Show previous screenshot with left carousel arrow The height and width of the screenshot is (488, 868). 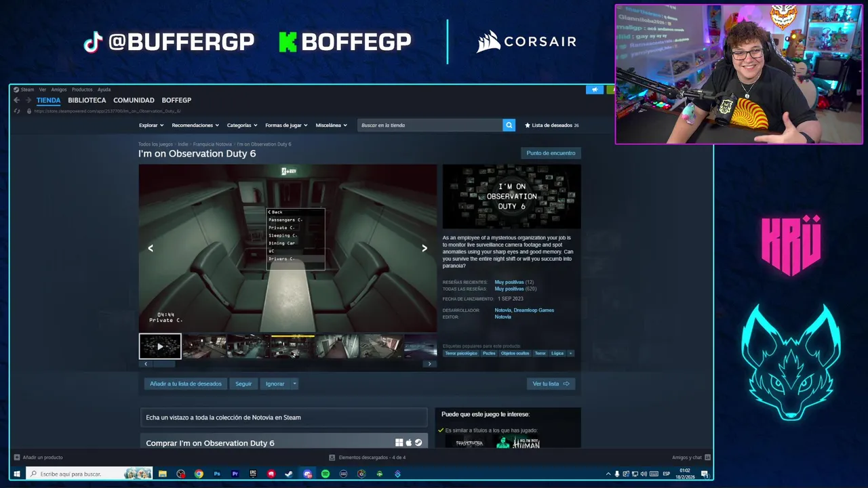pos(151,248)
